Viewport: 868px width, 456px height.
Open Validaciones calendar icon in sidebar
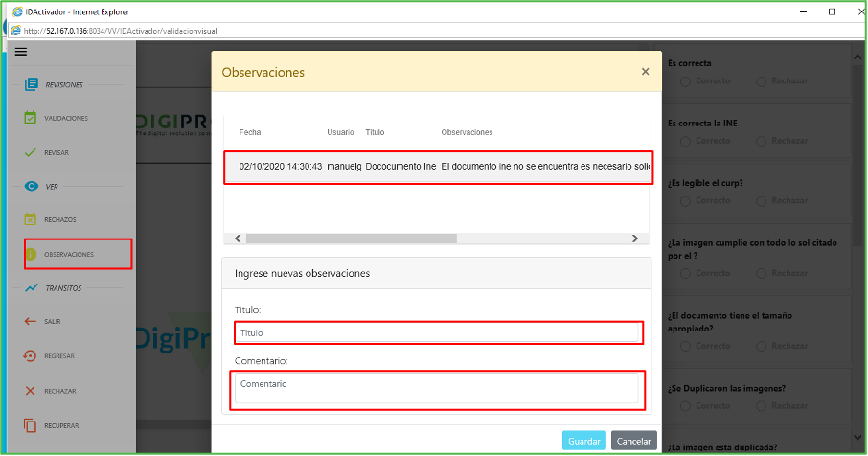point(31,118)
